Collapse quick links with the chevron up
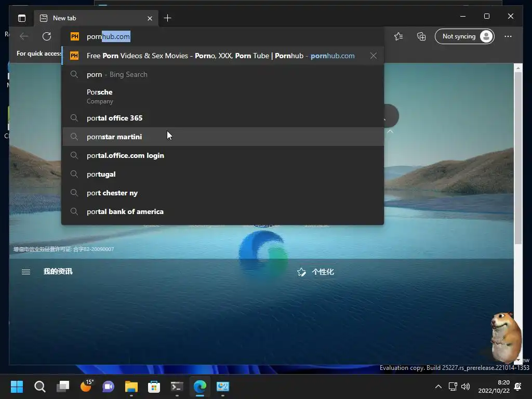Image resolution: width=532 pixels, height=399 pixels. 390,131
